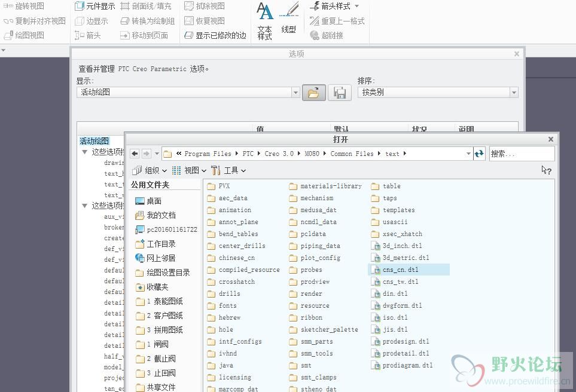
Task: Select the plot_config folder
Action: click(x=315, y=258)
